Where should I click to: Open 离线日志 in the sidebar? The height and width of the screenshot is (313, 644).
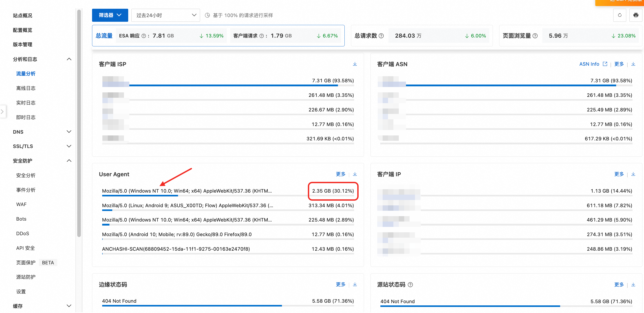point(26,88)
